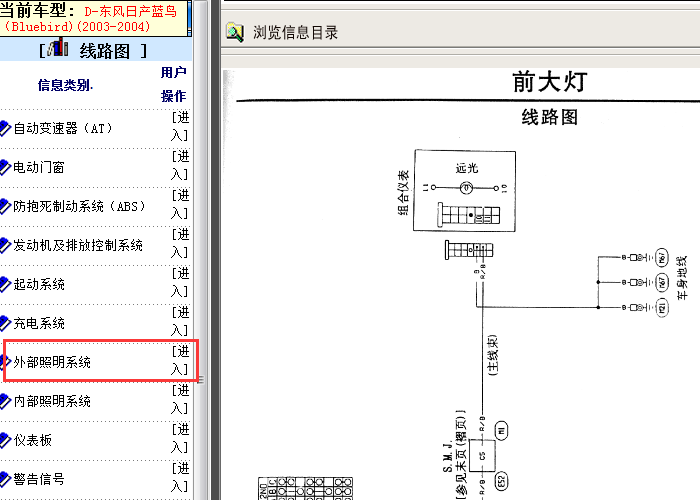The width and height of the screenshot is (700, 500).
Task: Click bullet icon next to 充电系统
Action: [x=5, y=323]
